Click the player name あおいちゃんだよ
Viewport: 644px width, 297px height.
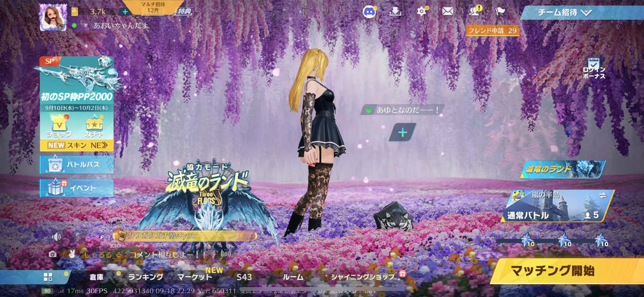(x=120, y=25)
